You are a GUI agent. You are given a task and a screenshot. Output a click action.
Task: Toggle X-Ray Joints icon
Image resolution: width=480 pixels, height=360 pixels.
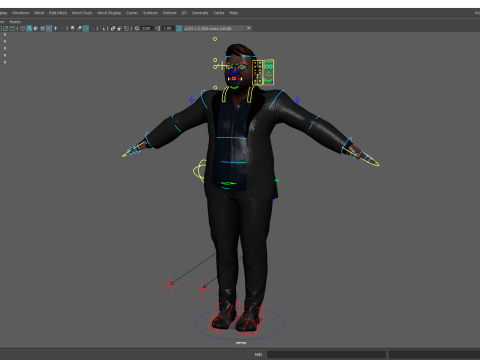click(x=126, y=28)
